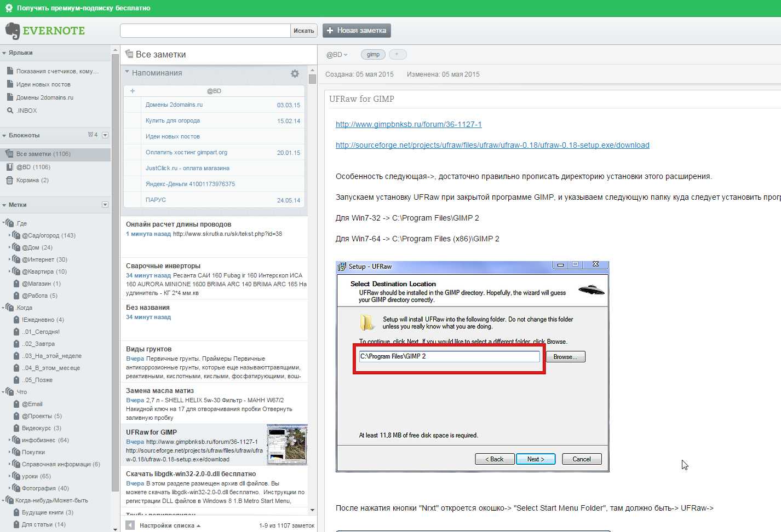Click the Искать search button
The height and width of the screenshot is (532, 781).
[303, 31]
